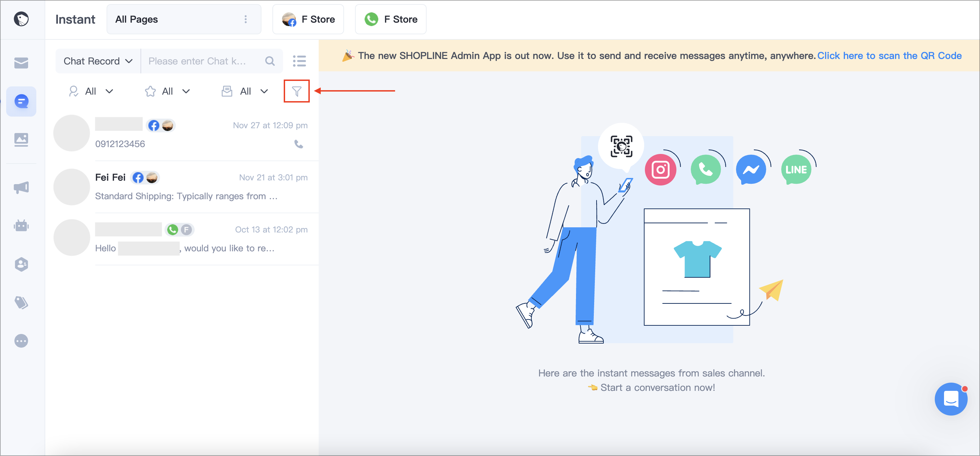Open the filter funnel icon

click(x=296, y=91)
